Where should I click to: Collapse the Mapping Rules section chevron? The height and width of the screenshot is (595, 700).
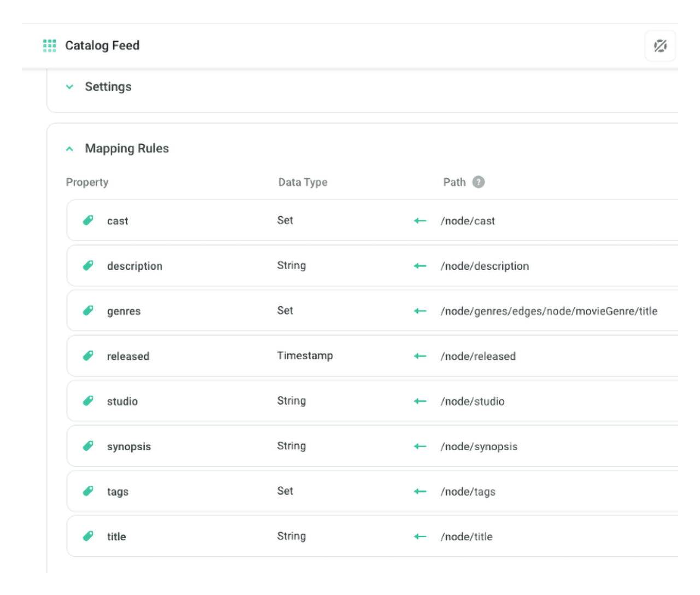tap(69, 149)
